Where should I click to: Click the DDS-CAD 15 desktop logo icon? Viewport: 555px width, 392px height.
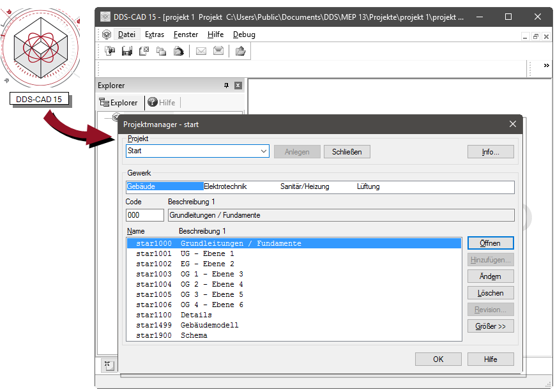[x=40, y=48]
